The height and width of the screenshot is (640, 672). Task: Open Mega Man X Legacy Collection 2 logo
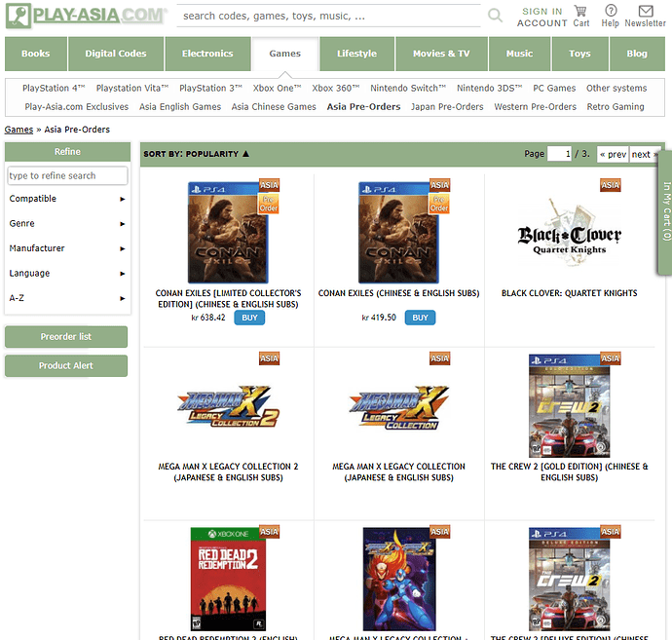click(x=229, y=406)
